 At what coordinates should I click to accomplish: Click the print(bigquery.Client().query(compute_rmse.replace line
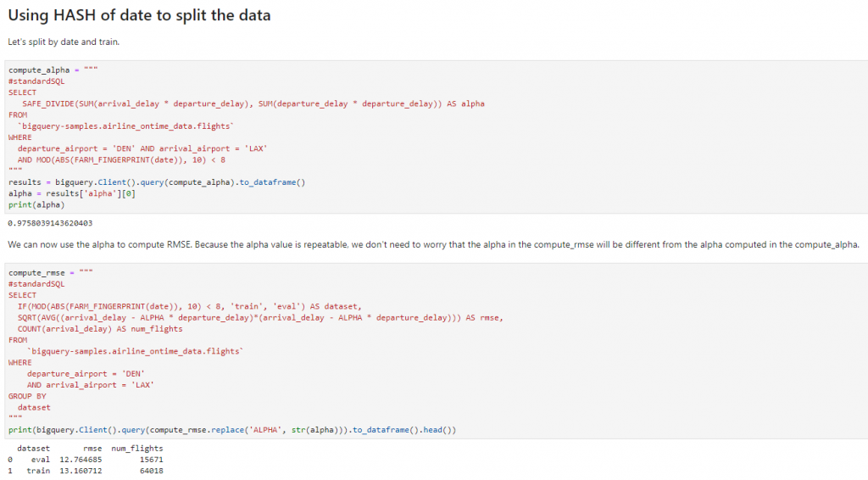(232, 430)
